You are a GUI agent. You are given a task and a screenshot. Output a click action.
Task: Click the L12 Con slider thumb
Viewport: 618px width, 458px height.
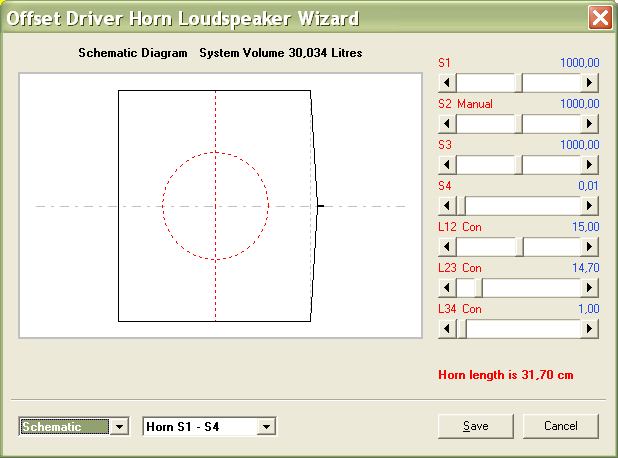pos(519,247)
